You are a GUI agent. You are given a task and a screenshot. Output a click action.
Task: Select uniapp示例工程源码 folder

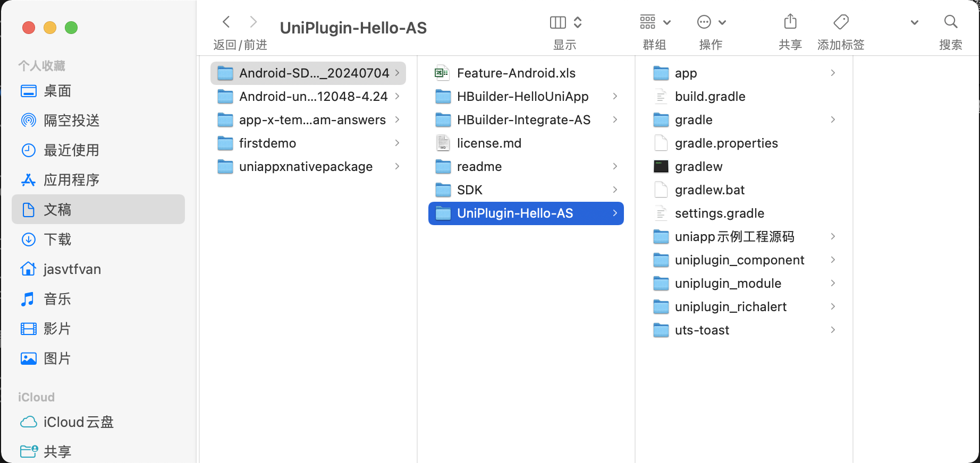(744, 237)
